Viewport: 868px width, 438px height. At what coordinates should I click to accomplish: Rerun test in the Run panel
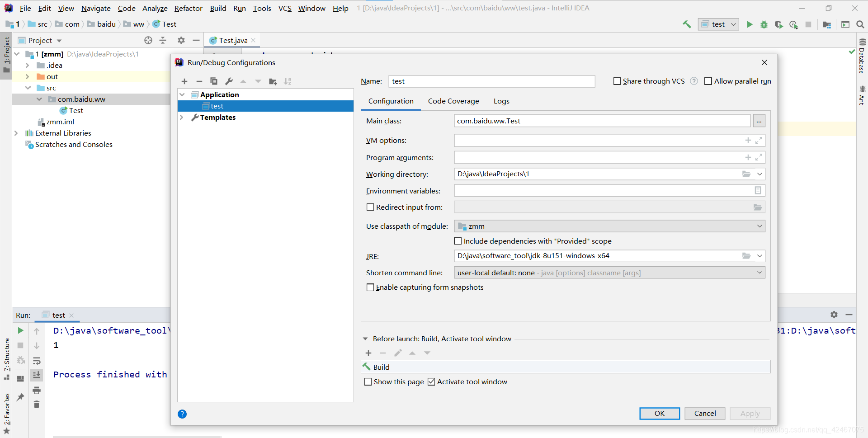click(20, 331)
